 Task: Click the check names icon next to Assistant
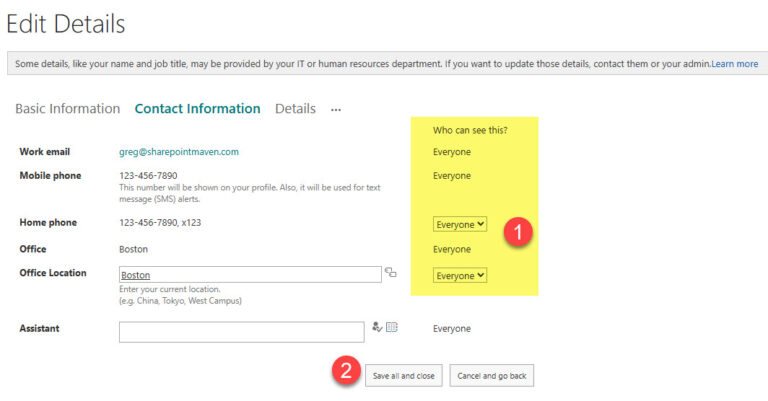pos(377,327)
